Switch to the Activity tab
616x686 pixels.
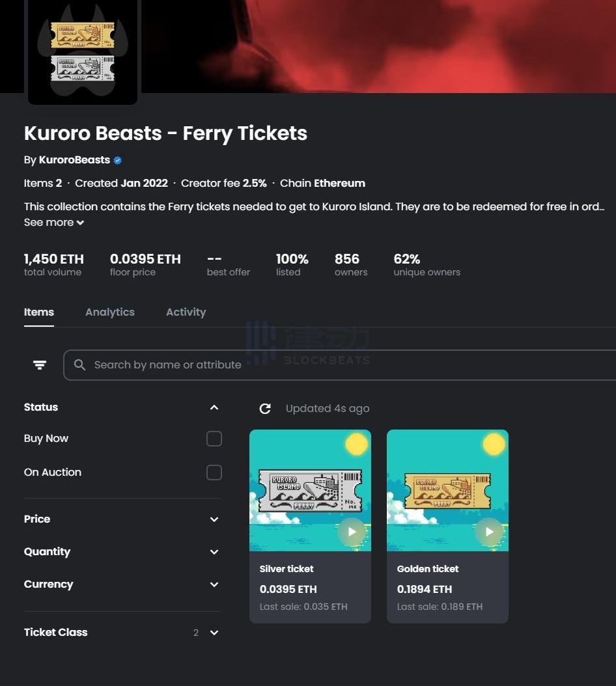click(186, 312)
